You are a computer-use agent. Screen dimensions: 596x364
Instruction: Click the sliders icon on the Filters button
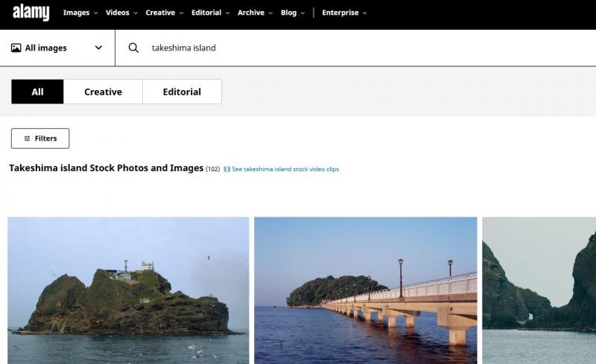point(27,138)
